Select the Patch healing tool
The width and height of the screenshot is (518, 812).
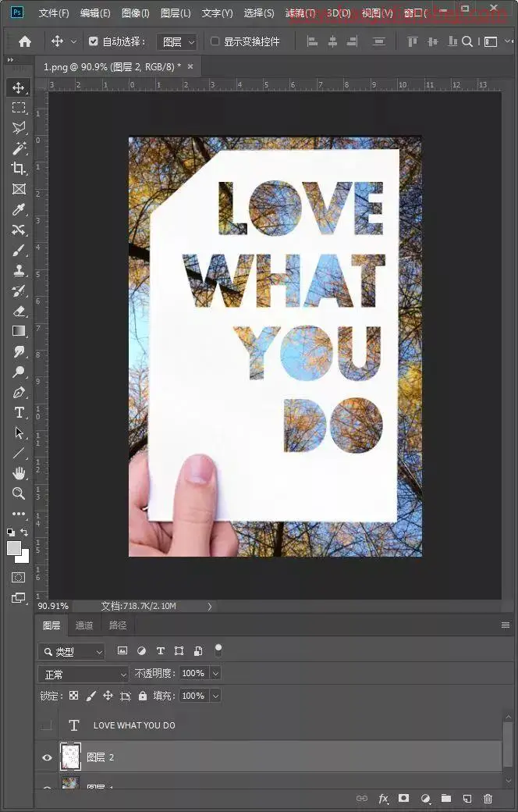(x=19, y=230)
